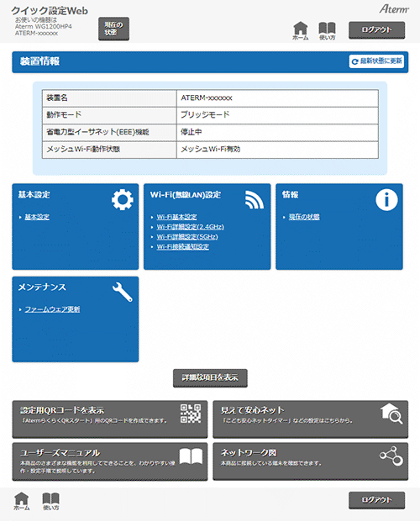420x527 pixels.
Task: Open the ユーザーズマニュアル tile
Action: coord(110,461)
